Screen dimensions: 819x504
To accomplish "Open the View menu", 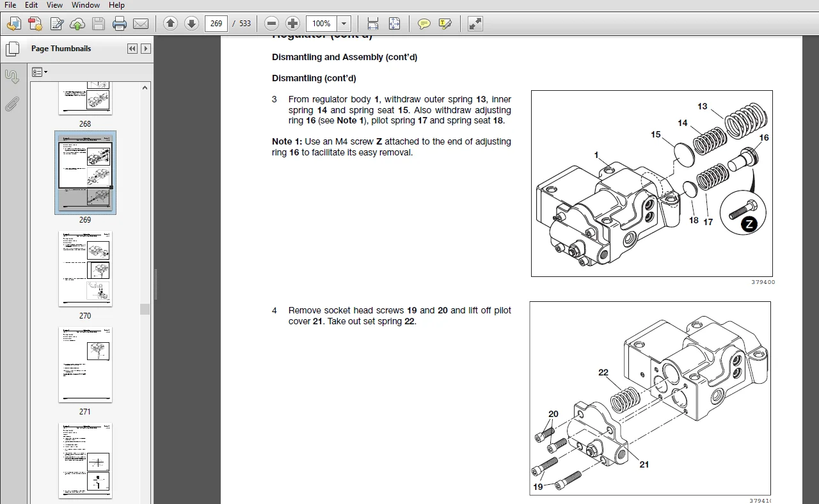I will [x=54, y=5].
